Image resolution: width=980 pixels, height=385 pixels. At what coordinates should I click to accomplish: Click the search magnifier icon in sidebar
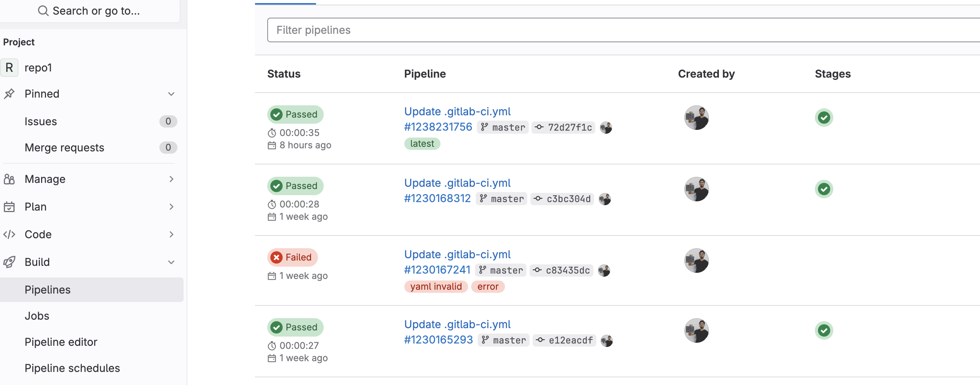point(43,11)
